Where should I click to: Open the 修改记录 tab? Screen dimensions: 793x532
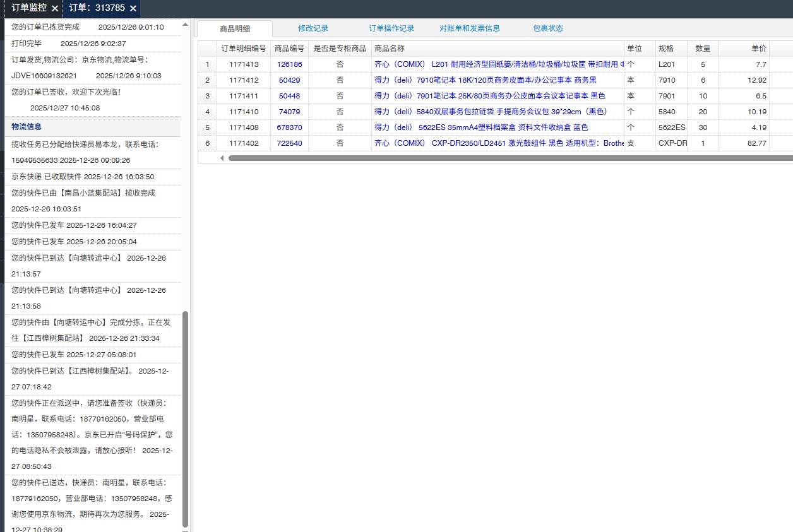(313, 28)
